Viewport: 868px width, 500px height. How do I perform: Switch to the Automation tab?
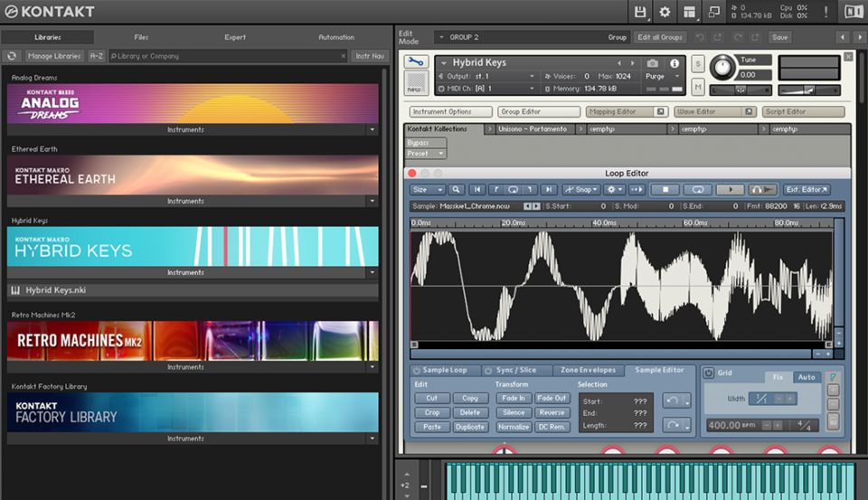pos(336,37)
